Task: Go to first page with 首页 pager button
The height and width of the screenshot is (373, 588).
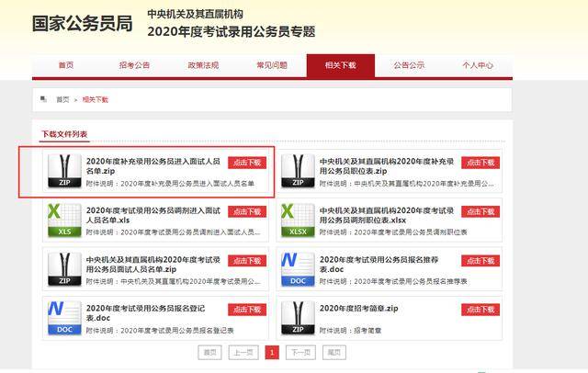Action: 210,353
